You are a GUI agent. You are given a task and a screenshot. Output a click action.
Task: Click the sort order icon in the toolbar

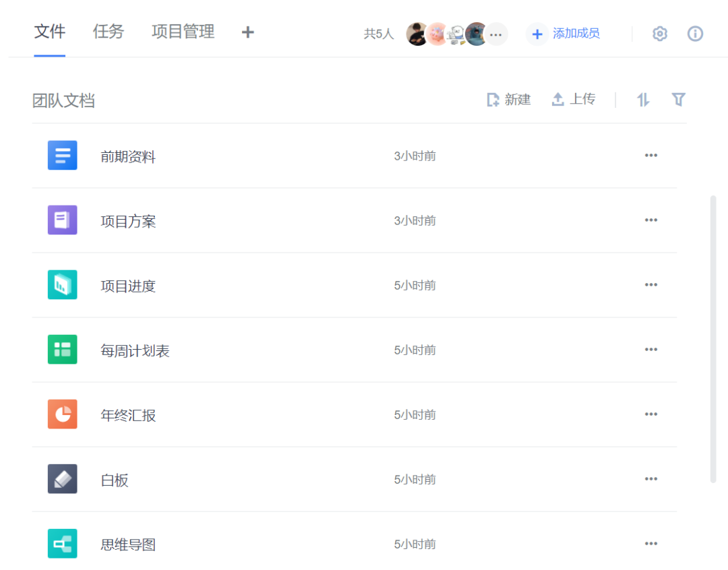click(642, 99)
